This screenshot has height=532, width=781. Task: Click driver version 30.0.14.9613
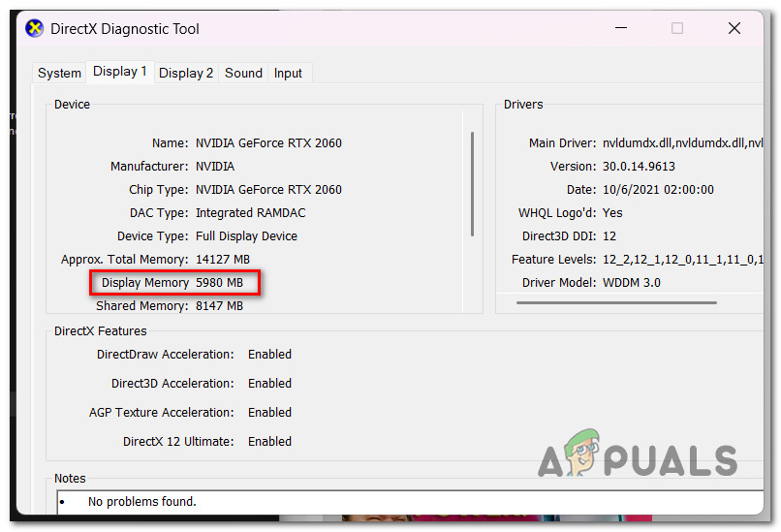(x=639, y=167)
